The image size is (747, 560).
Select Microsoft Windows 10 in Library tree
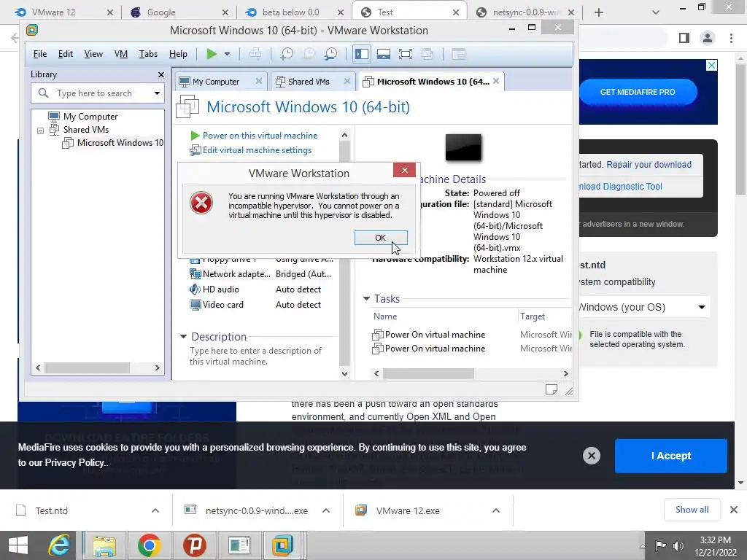tap(120, 143)
